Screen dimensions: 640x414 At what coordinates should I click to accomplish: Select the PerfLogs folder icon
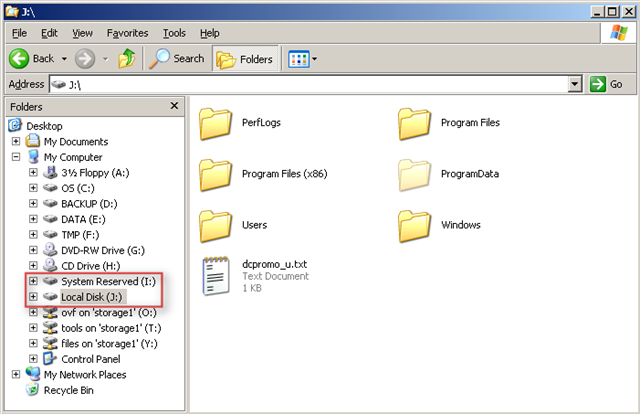[215, 124]
